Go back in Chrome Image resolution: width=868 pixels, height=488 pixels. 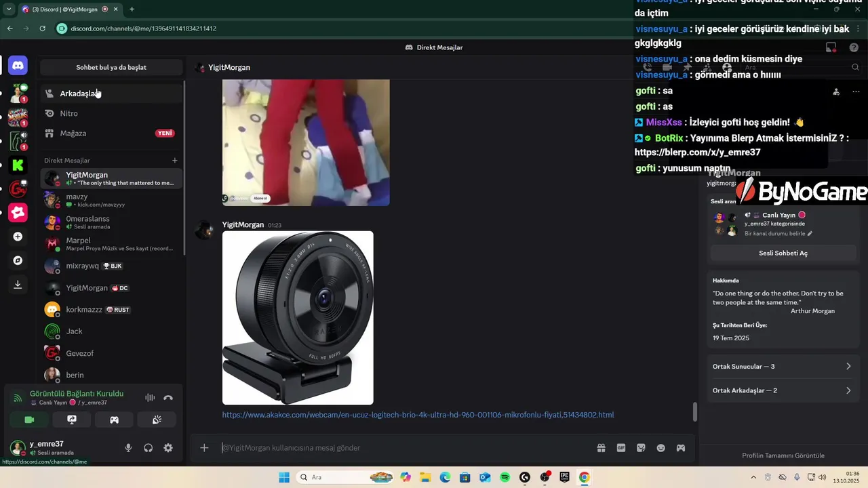9,28
